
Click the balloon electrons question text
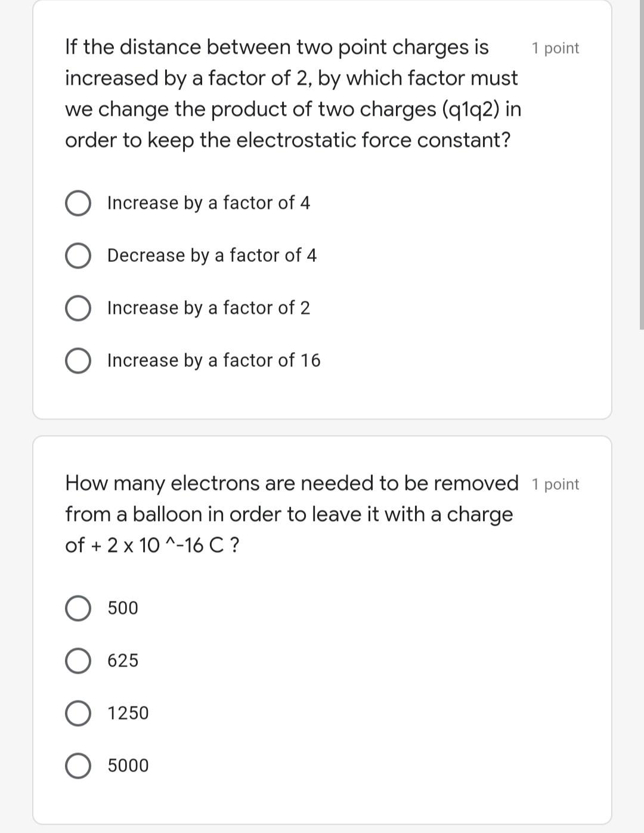[292, 514]
